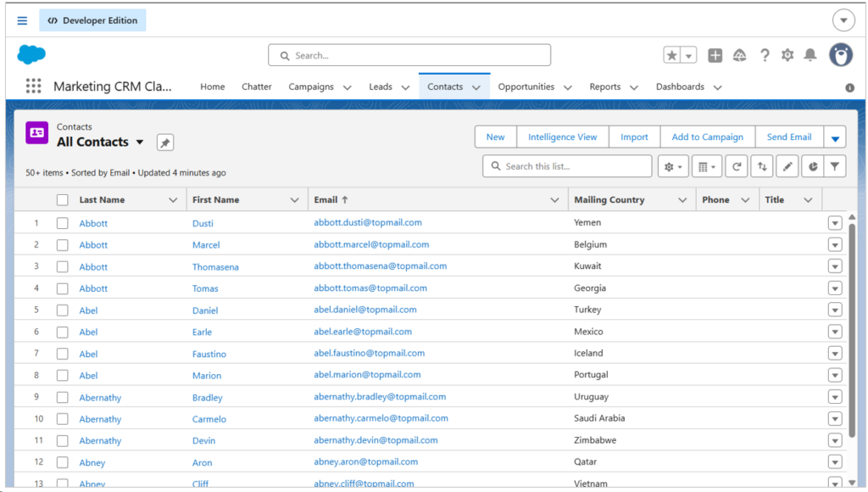Viewport: 868px width, 492px height.
Task: Open the Notifications bell
Action: pyautogui.click(x=810, y=55)
